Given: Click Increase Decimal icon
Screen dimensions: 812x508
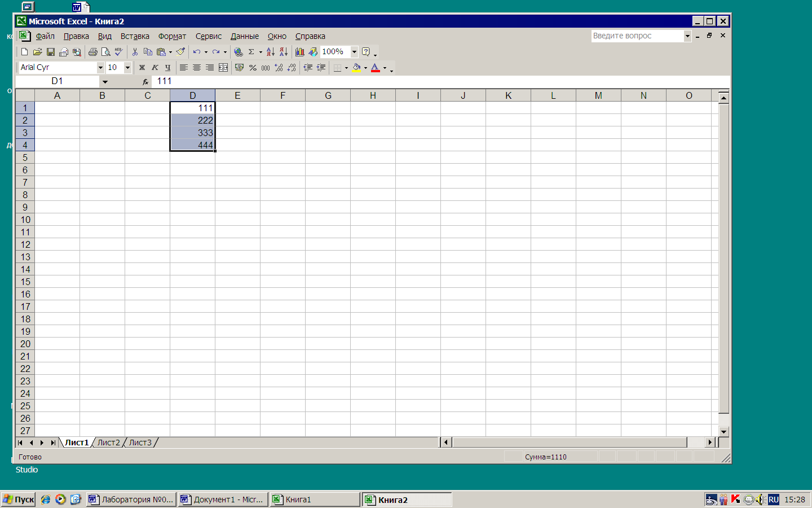Looking at the screenshot, I should coord(279,68).
